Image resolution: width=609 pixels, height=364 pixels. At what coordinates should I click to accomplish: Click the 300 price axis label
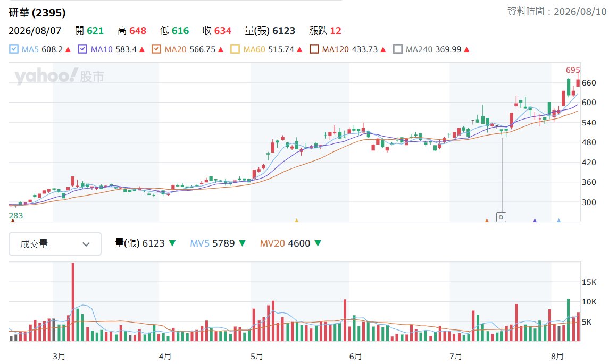[589, 202]
